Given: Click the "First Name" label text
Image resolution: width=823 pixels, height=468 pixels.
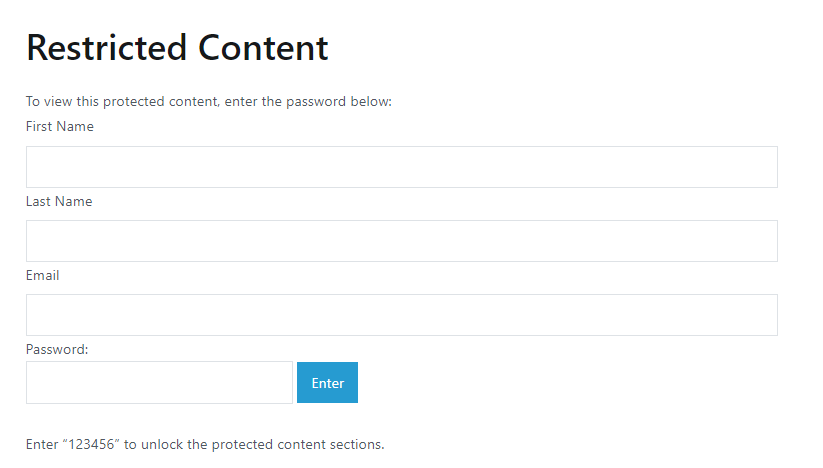Looking at the screenshot, I should click(x=60, y=127).
